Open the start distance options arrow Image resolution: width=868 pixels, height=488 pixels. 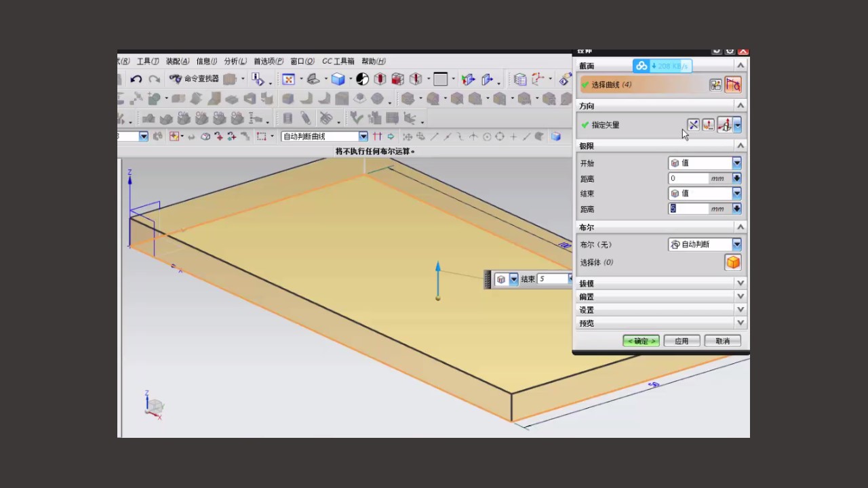(736, 178)
